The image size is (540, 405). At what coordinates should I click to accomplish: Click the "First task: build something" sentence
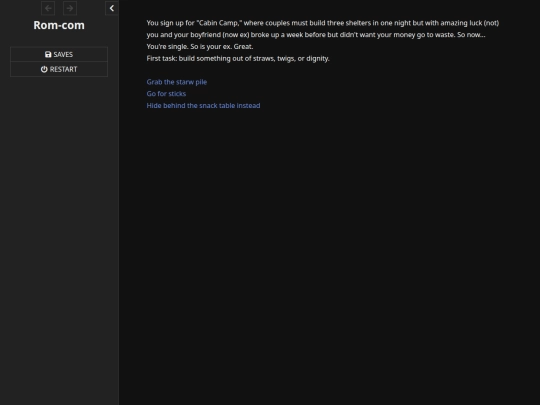pos(238,58)
